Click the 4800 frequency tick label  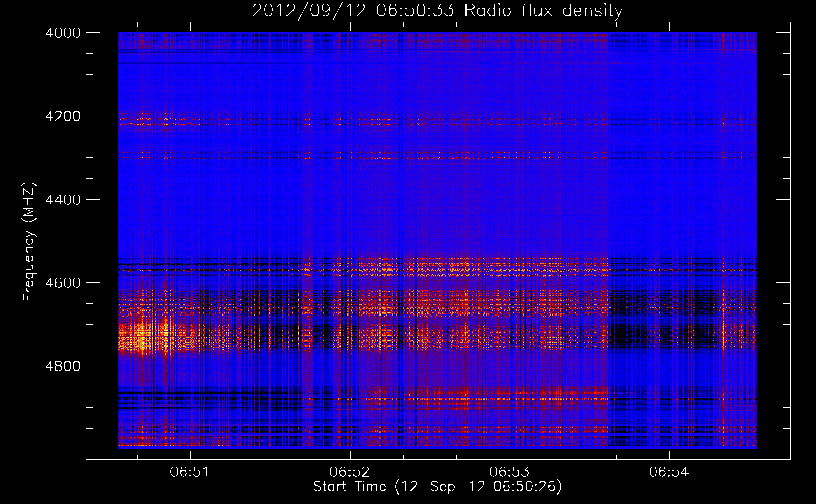pos(63,366)
